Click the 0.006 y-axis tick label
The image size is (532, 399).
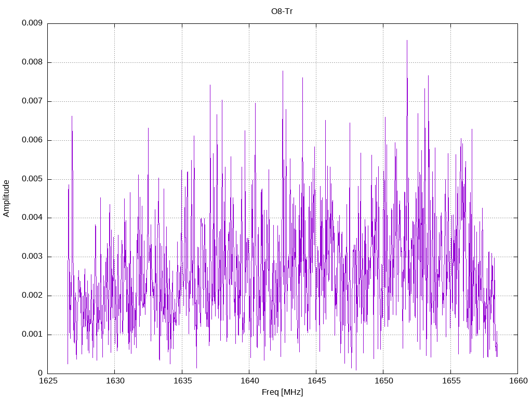pos(32,140)
